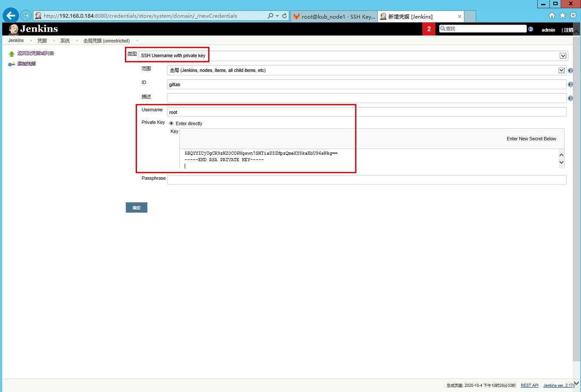Click the key icon beside 添加凭据
581x392 pixels.
[x=12, y=64]
